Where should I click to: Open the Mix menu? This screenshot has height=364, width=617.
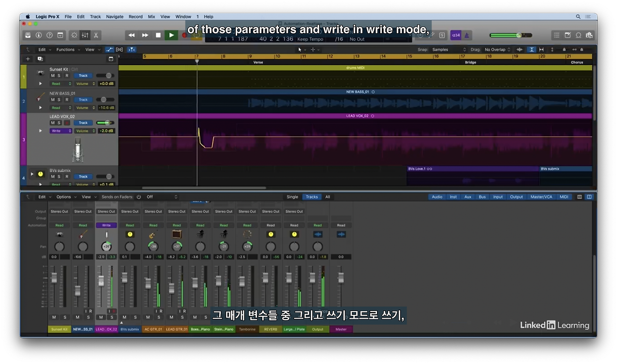tap(151, 16)
